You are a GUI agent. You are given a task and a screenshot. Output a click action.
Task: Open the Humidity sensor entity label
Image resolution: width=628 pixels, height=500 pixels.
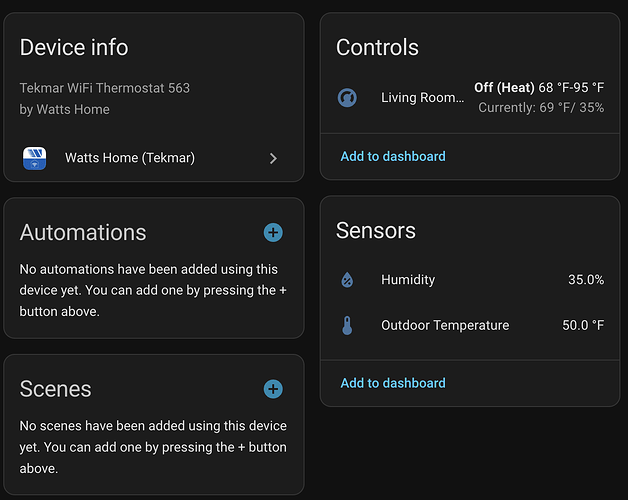[408, 280]
